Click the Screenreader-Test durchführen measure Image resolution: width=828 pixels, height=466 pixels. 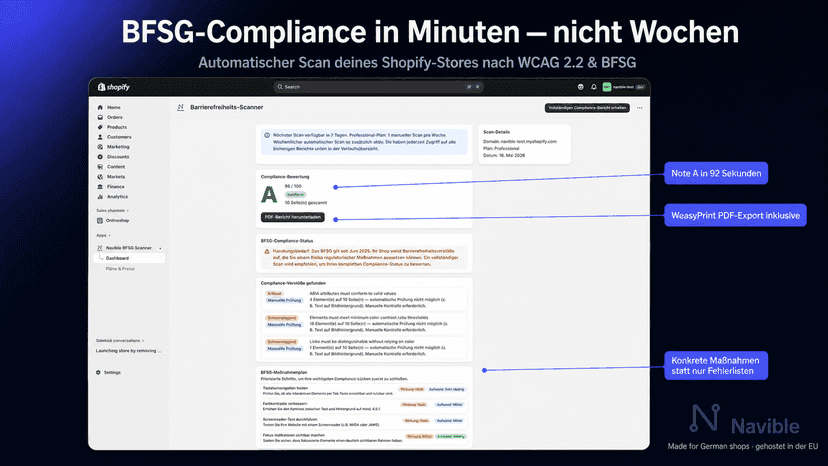290,420
